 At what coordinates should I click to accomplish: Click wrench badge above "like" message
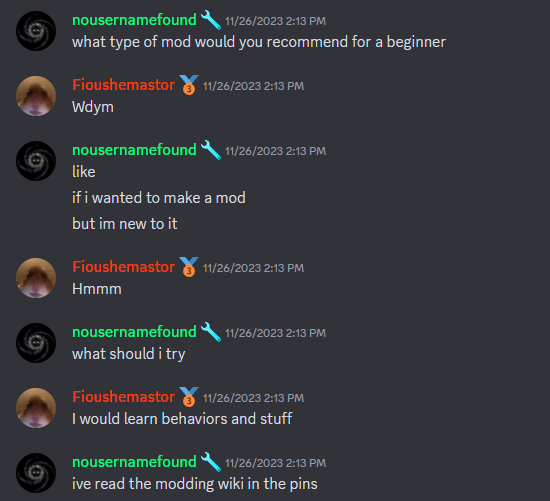point(211,150)
